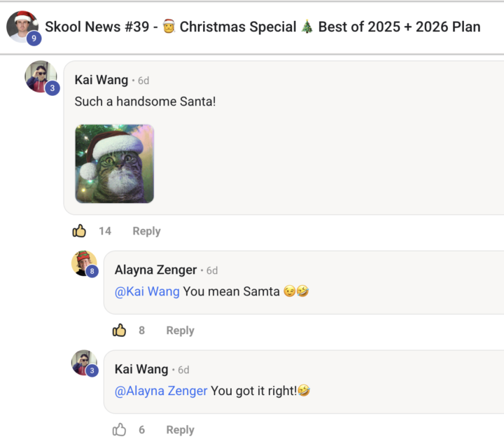
Task: Like Kai Wang's "You got it right" reply
Action: pos(120,430)
